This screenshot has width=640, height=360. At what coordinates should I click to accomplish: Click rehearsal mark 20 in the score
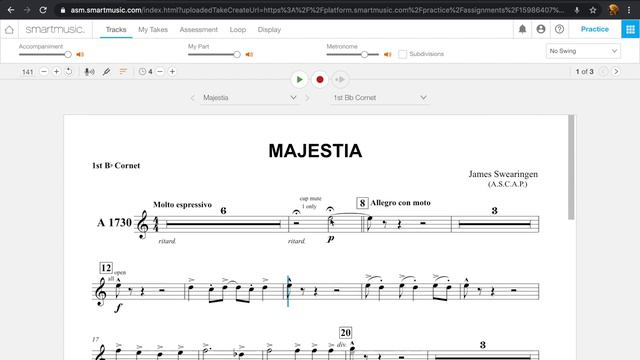pyautogui.click(x=345, y=333)
